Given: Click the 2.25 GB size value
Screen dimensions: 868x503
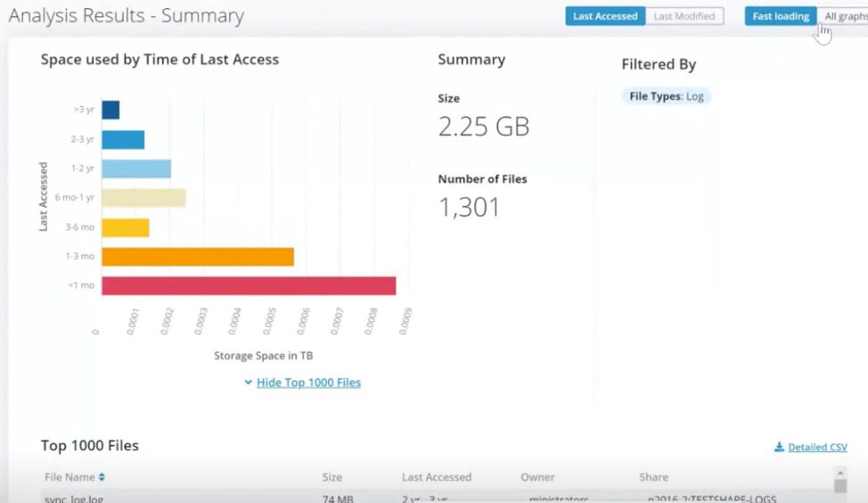Looking at the screenshot, I should point(484,127).
